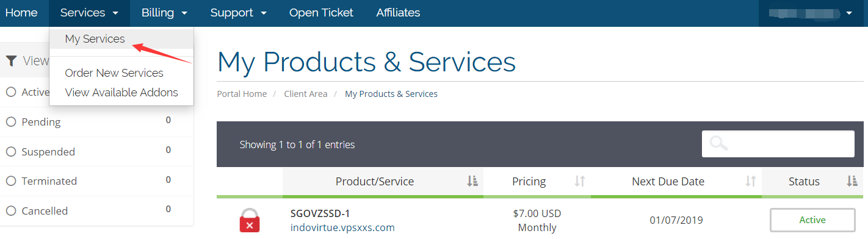This screenshot has width=868, height=239.
Task: Click the magnifier search icon
Action: [720, 144]
